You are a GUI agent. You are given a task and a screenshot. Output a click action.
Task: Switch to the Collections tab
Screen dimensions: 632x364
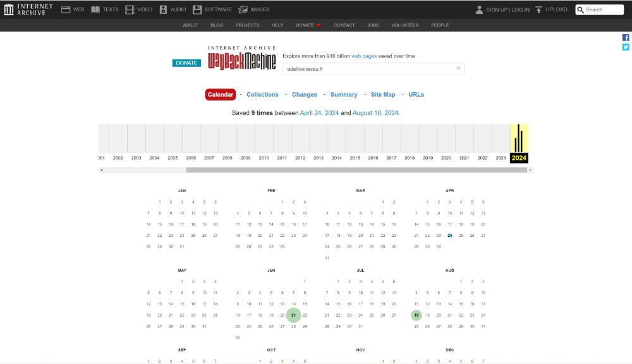click(262, 94)
